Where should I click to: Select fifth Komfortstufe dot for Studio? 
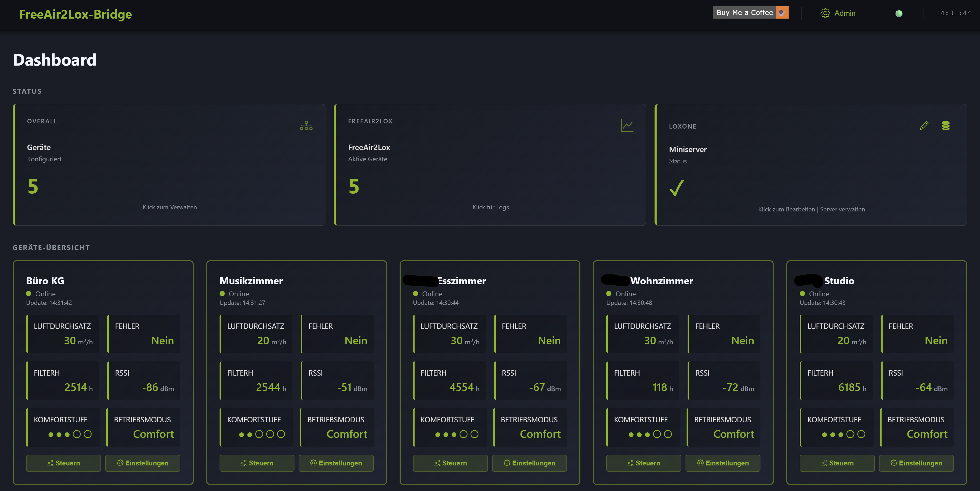(x=861, y=434)
